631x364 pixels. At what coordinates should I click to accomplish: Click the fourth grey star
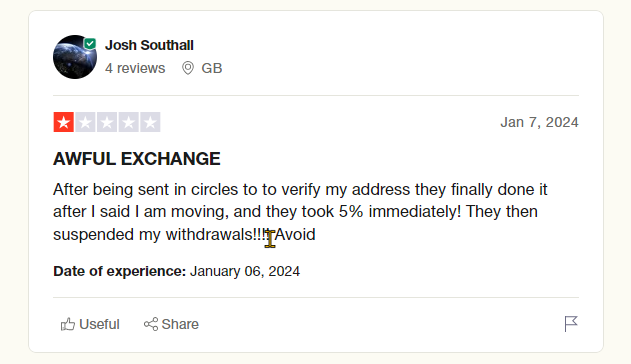[129, 122]
